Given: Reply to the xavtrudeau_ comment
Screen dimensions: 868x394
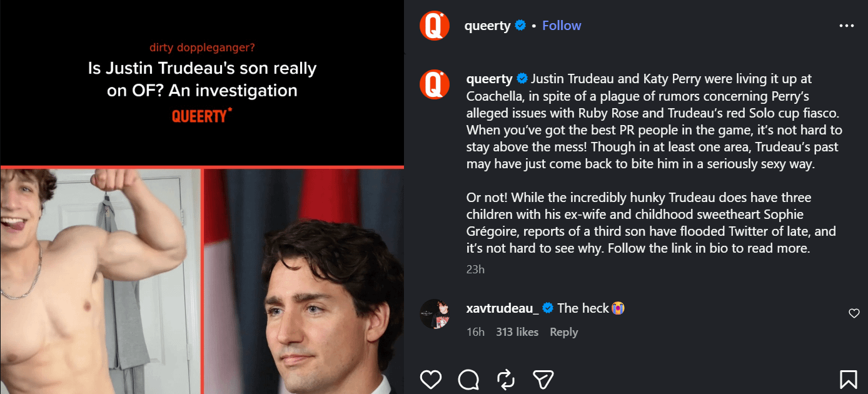Looking at the screenshot, I should pos(563,332).
